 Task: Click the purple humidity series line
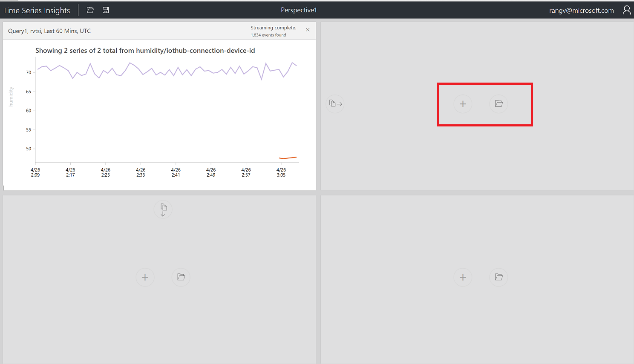tap(166, 71)
